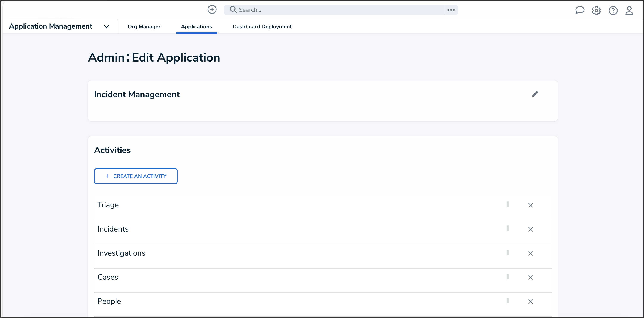Expand the Application Management dropdown

click(x=106, y=26)
